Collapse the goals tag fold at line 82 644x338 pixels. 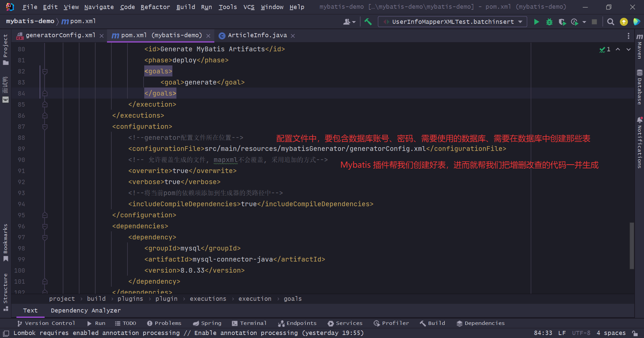pos(45,71)
